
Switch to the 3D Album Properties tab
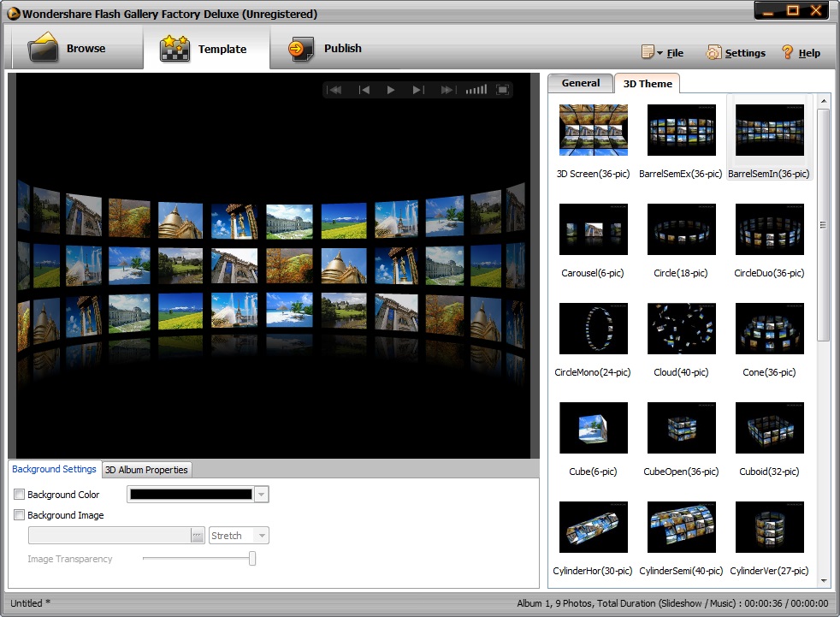(x=146, y=469)
